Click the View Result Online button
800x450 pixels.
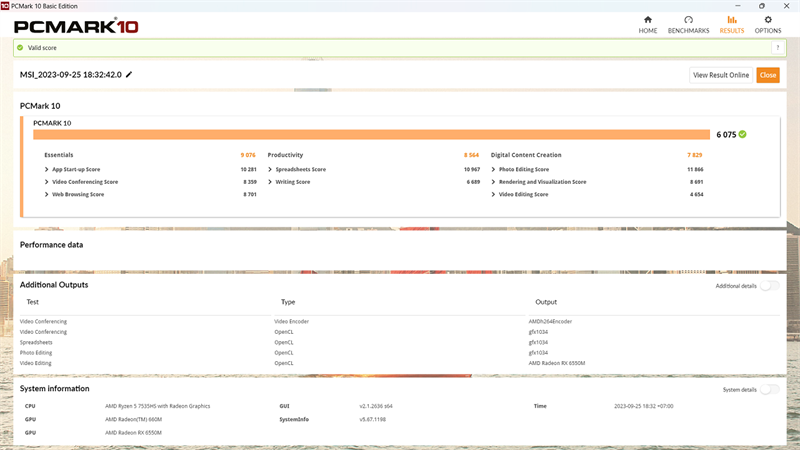pos(721,75)
